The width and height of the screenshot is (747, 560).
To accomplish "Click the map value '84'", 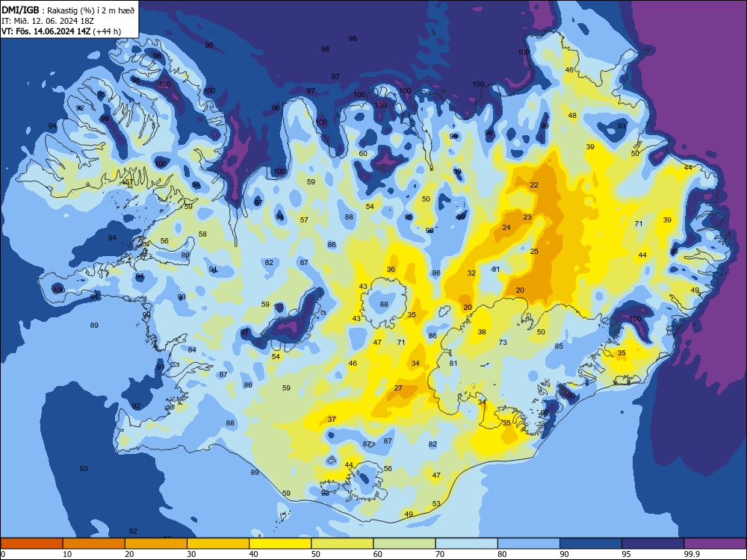I will (x=192, y=349).
